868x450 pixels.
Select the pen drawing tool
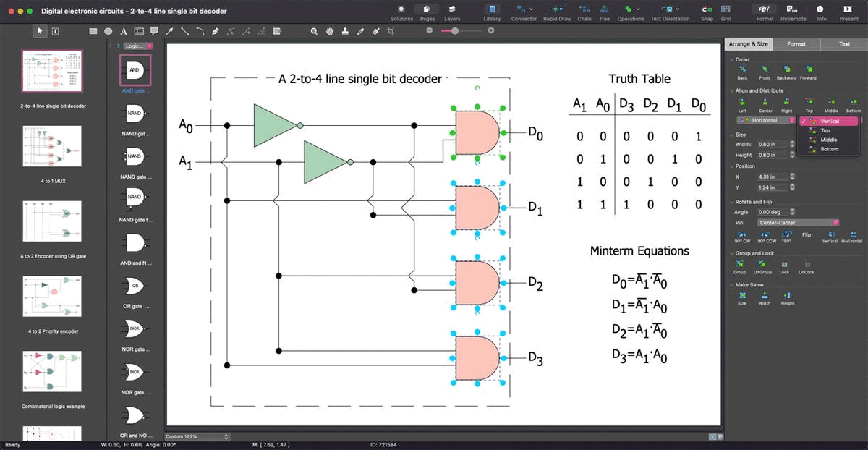point(215,31)
